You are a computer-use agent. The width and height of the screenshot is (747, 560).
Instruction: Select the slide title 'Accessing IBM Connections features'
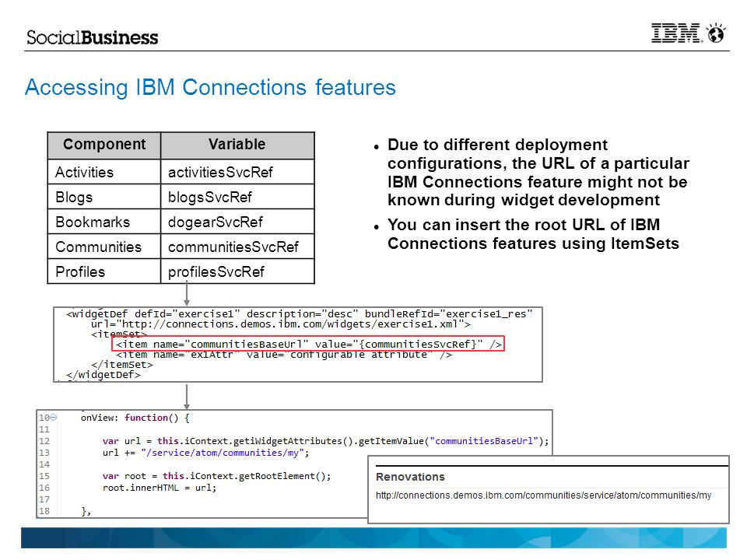click(x=210, y=88)
